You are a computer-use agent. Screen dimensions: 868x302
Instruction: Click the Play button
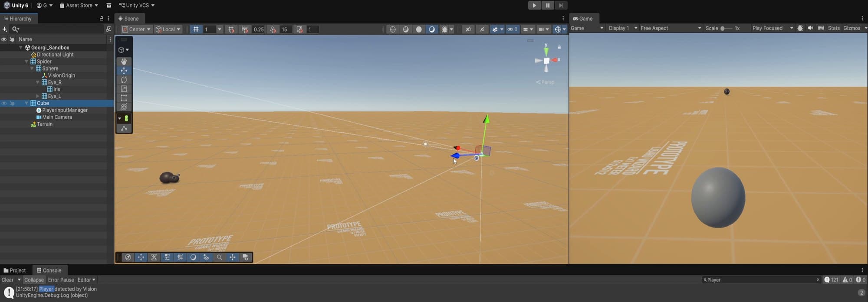pyautogui.click(x=534, y=5)
